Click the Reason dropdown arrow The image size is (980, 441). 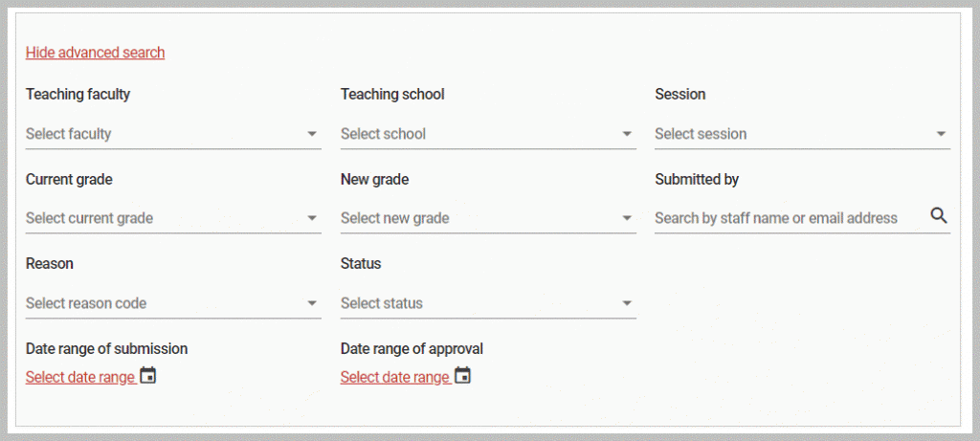312,303
